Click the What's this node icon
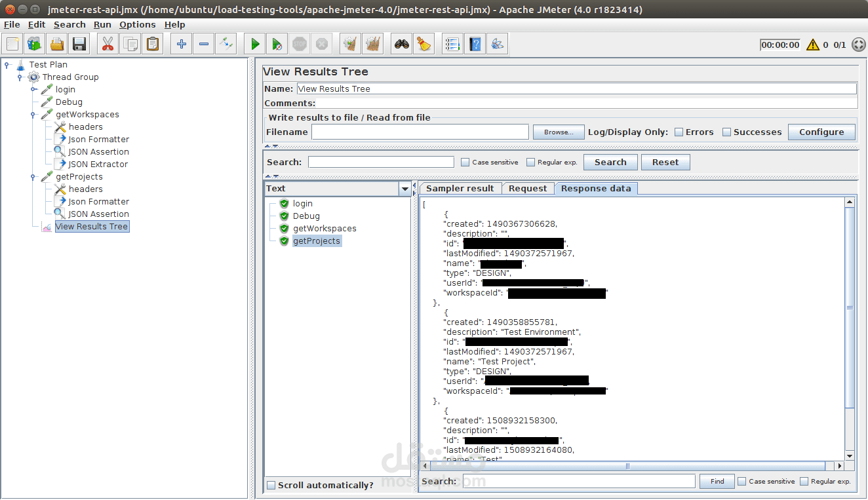This screenshot has width=868, height=500. [498, 44]
